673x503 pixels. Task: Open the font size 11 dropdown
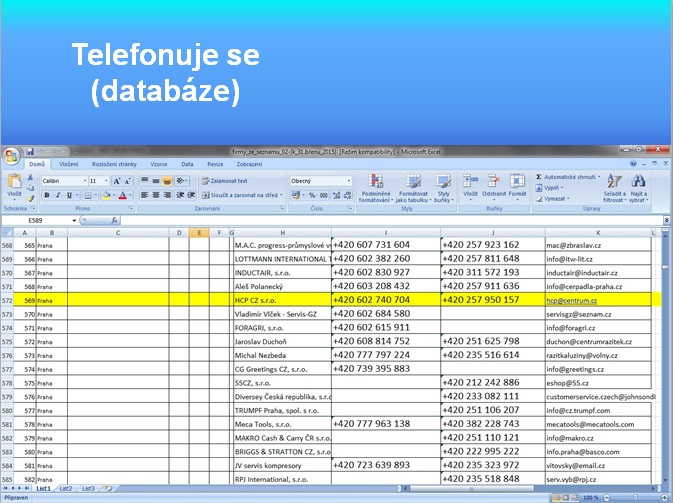click(106, 181)
